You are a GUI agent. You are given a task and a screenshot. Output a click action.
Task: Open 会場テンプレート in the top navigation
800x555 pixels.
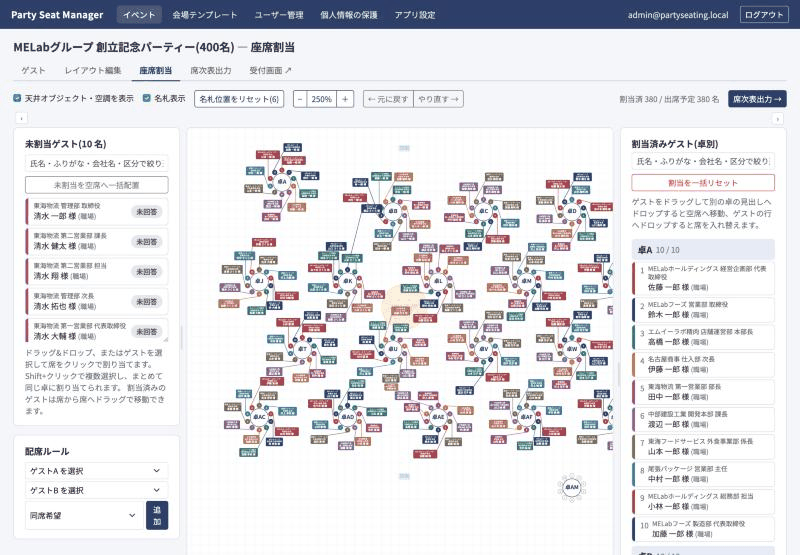point(205,15)
